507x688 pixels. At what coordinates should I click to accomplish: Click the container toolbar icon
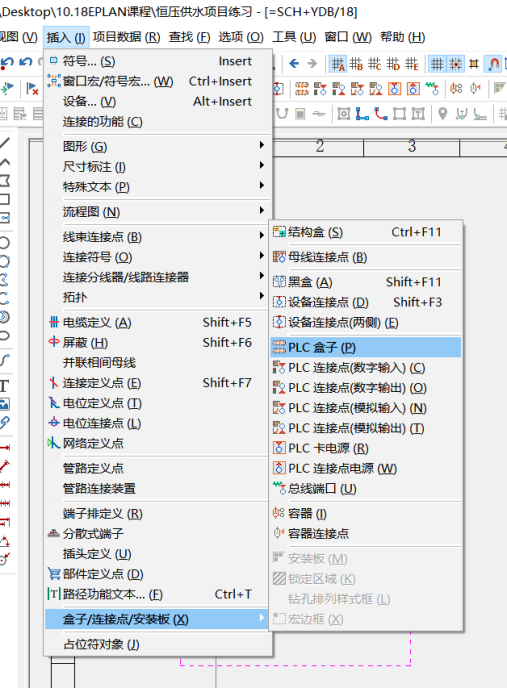[x=456, y=89]
